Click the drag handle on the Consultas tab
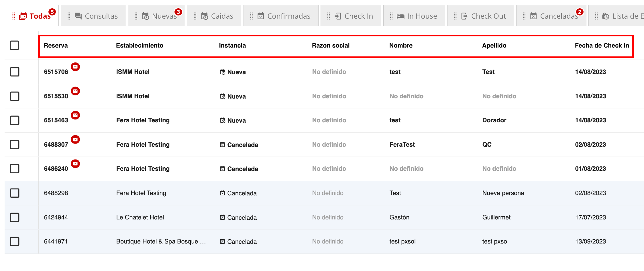 pyautogui.click(x=69, y=16)
